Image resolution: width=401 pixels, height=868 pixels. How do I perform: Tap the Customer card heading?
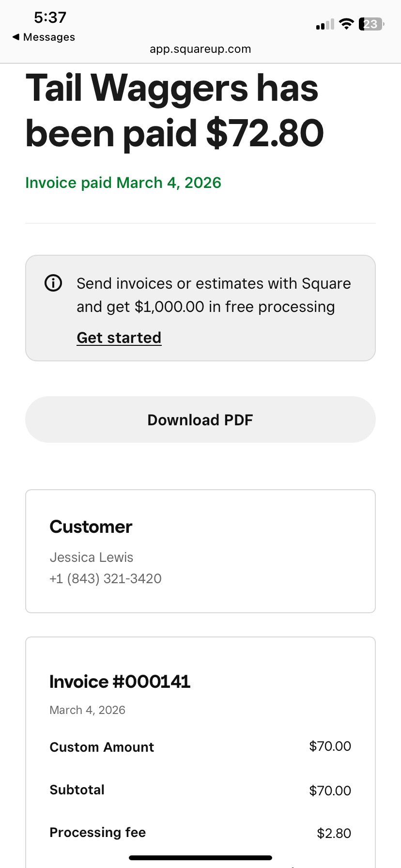[91, 527]
